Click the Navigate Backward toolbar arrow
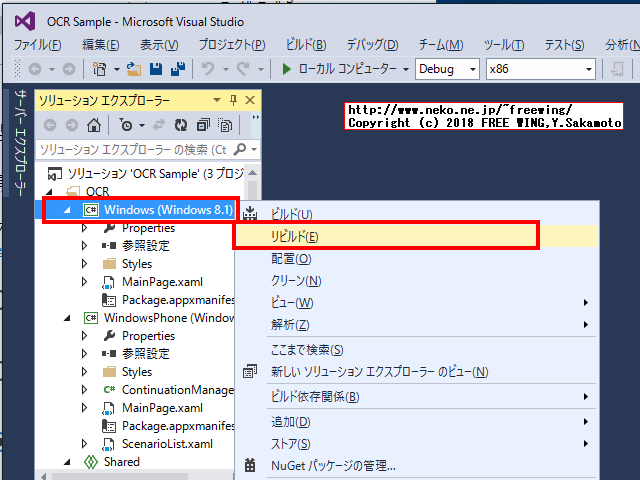Screen dimensions: 640x480 [35, 69]
